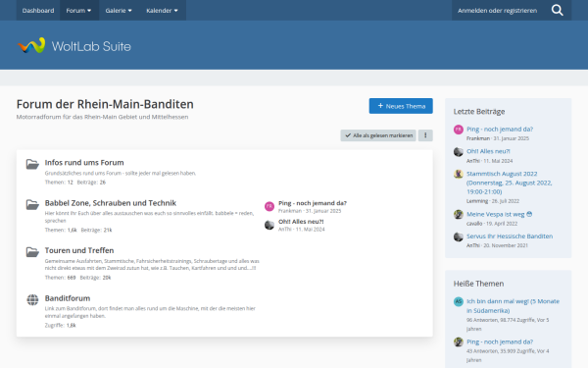Click Frankman avatar in the Babbel Zone row
Image resolution: width=588 pixels, height=368 pixels.
[269, 206]
